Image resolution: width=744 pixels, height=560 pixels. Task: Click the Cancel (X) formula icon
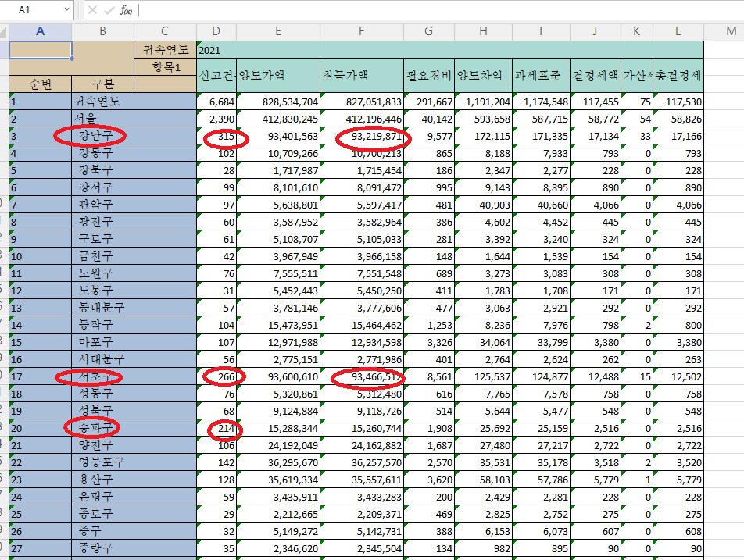click(92, 10)
